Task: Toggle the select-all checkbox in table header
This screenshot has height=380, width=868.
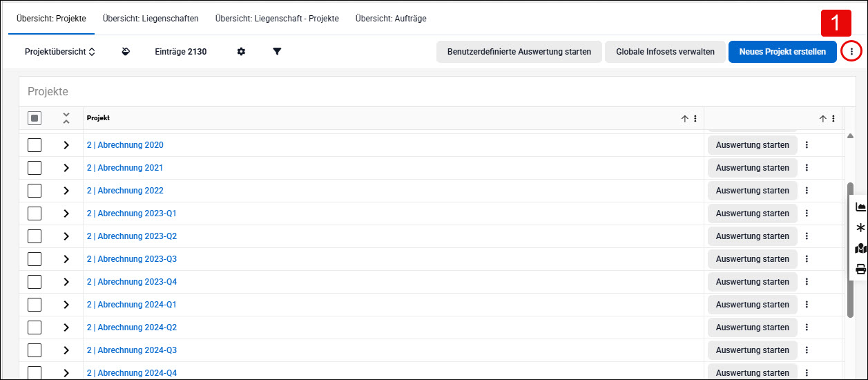Action: pos(35,118)
